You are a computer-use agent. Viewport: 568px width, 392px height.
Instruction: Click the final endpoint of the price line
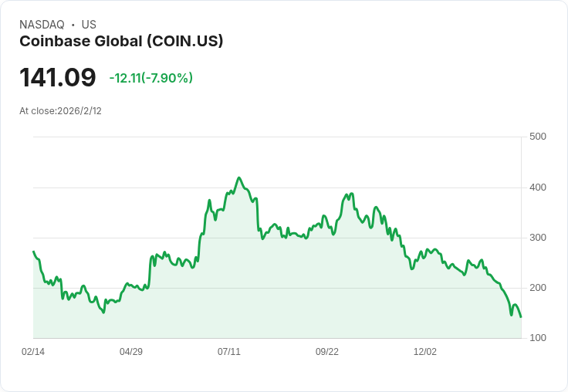[x=521, y=317]
